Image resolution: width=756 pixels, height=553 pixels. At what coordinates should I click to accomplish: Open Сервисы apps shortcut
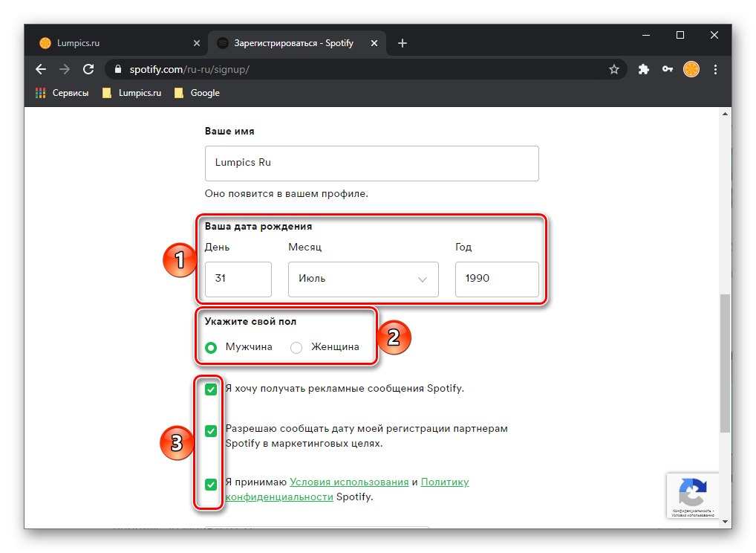click(62, 93)
